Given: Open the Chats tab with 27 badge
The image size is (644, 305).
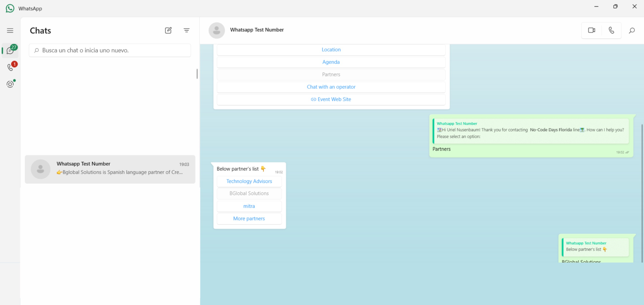Looking at the screenshot, I should [x=10, y=50].
